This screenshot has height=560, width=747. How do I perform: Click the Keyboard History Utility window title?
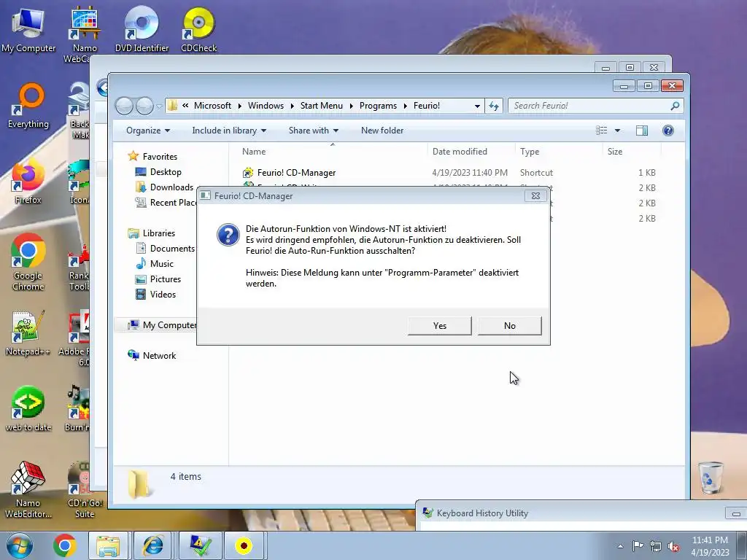482,513
